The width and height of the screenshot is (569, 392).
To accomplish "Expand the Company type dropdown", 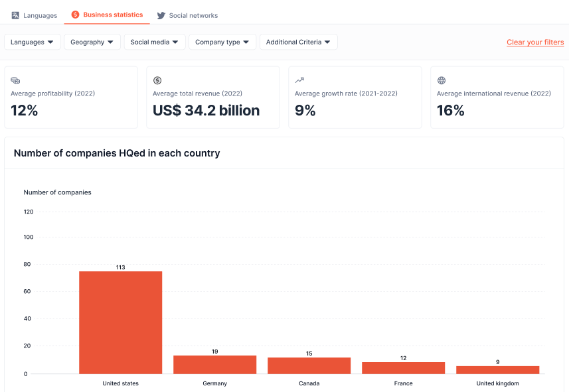I will tap(222, 42).
